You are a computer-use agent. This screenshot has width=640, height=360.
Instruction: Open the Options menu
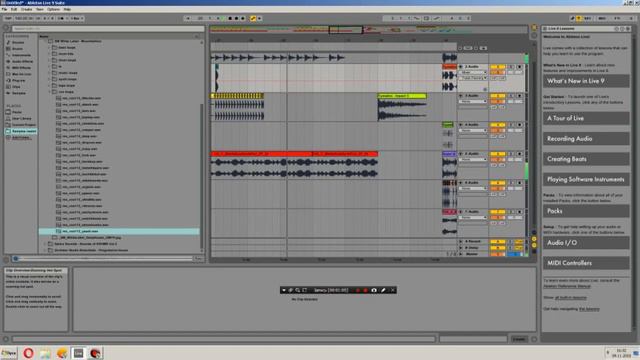pyautogui.click(x=53, y=9)
